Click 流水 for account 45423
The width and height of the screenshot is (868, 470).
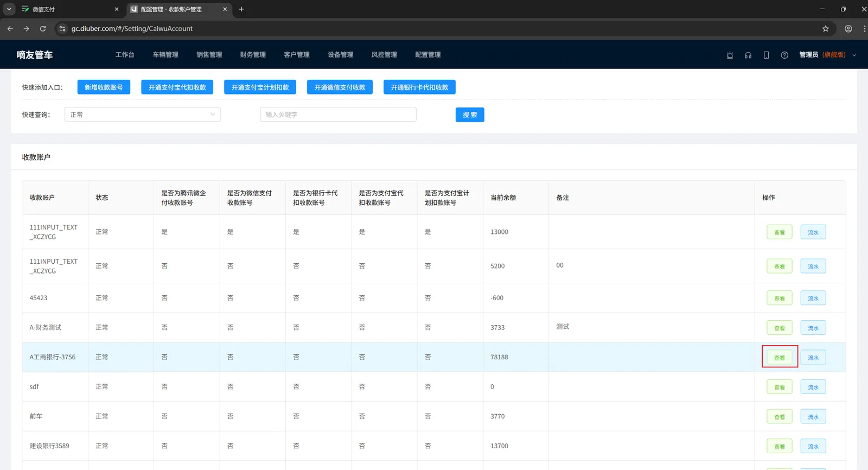pos(813,298)
